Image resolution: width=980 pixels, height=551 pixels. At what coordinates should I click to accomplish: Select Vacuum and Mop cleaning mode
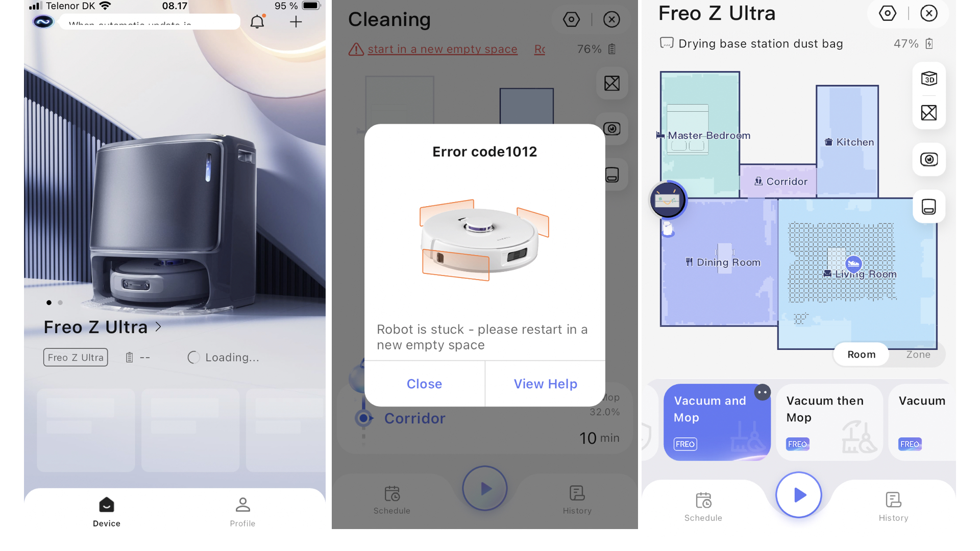point(717,420)
